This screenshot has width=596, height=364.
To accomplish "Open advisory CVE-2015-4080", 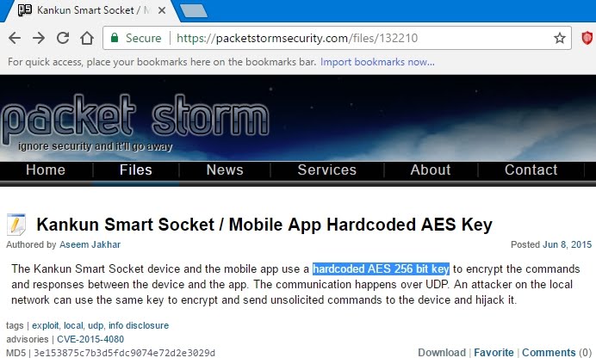I will coord(90,339).
